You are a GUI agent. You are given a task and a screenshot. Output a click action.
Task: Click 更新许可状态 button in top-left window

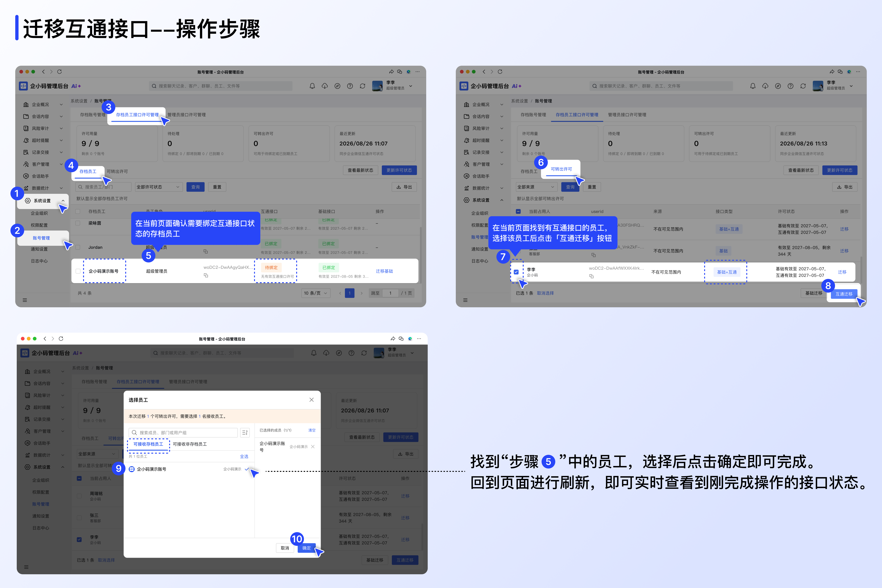click(x=399, y=170)
